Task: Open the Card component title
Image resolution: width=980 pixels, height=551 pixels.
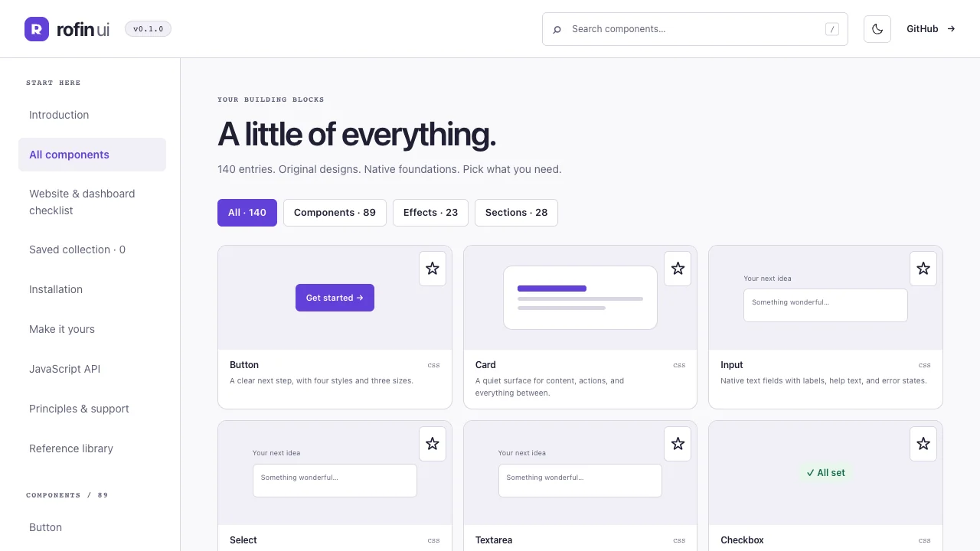Action: pos(485,365)
